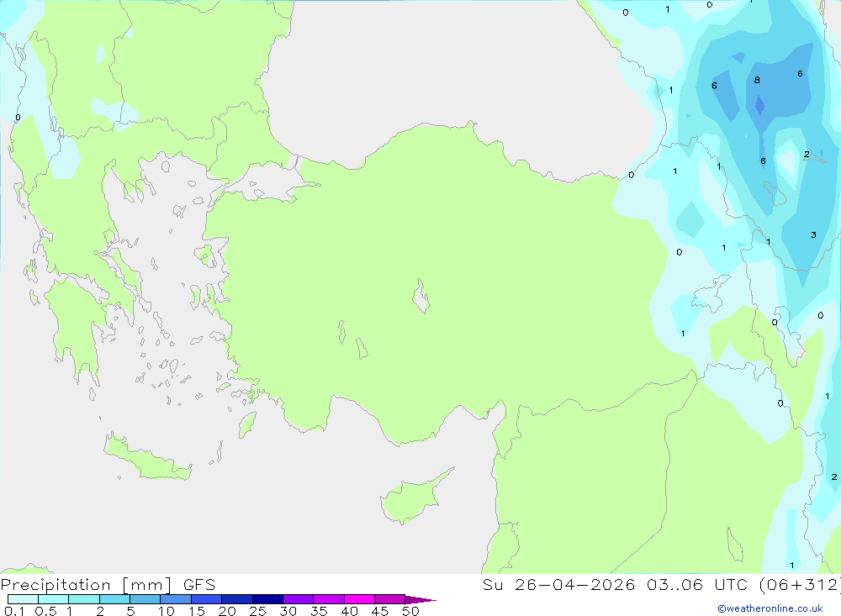Click the 1–2 mm legend color swatch
Screen dimensions: 841x616
[x=84, y=599]
